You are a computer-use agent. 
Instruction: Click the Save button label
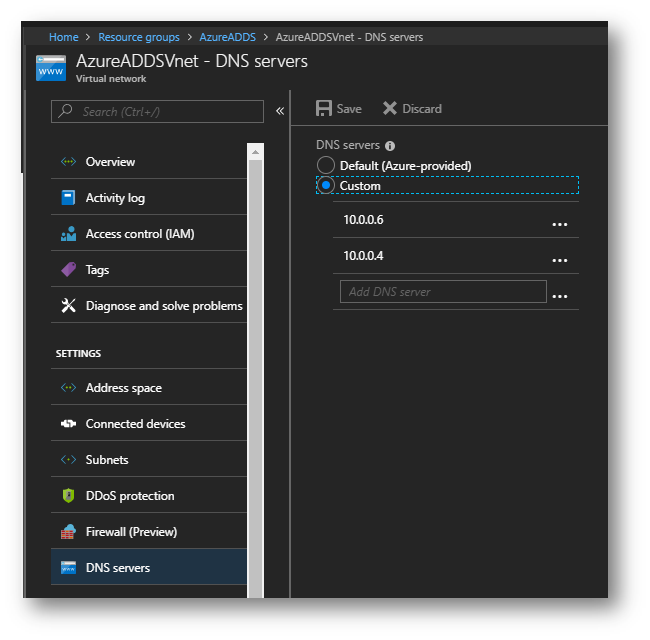point(349,109)
